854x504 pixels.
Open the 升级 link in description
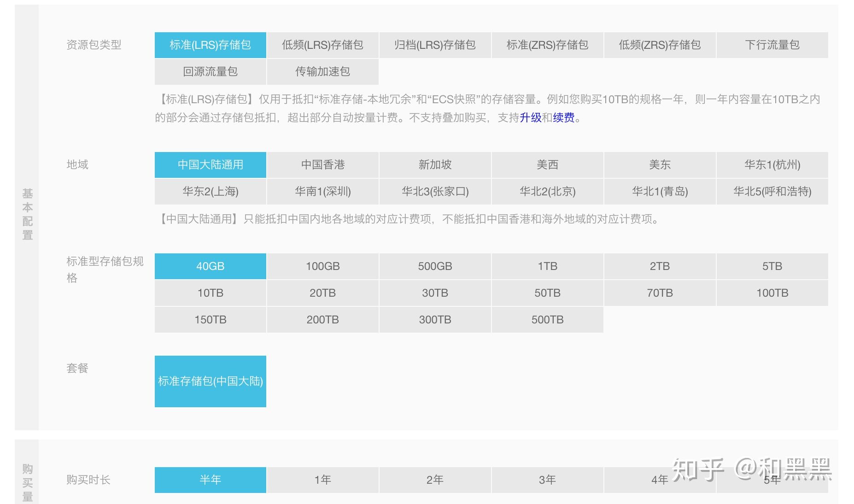click(x=531, y=118)
